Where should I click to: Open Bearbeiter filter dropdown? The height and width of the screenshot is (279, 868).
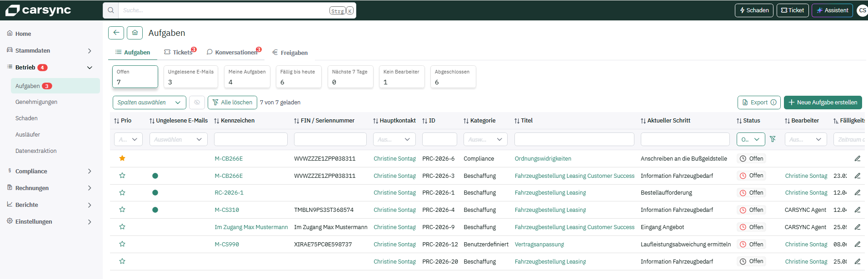[x=806, y=139]
